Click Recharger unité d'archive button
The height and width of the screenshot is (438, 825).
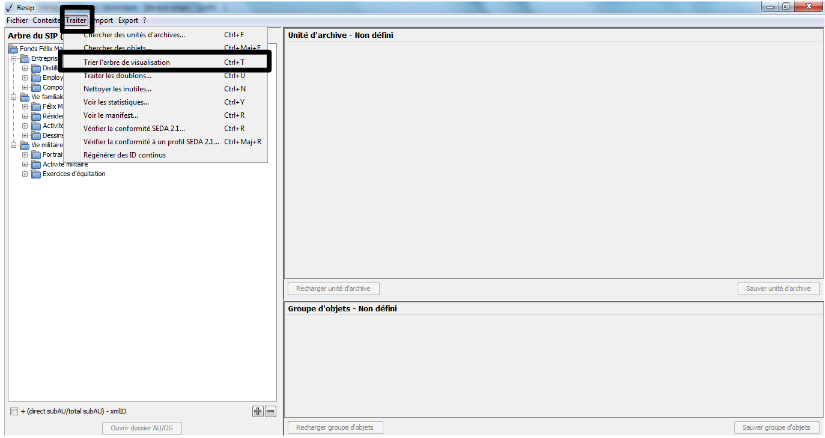331,289
